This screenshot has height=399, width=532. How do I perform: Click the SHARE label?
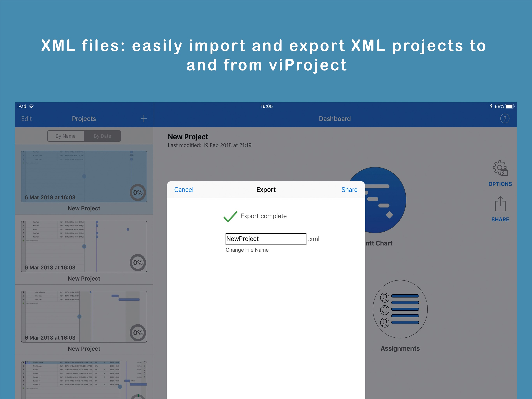pos(500,220)
